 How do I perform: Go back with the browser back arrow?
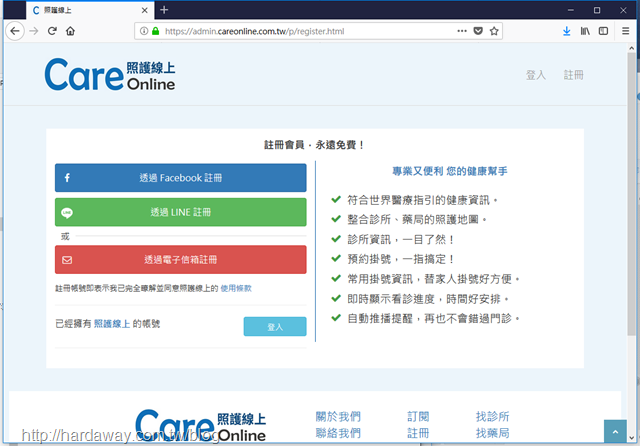(x=15, y=31)
